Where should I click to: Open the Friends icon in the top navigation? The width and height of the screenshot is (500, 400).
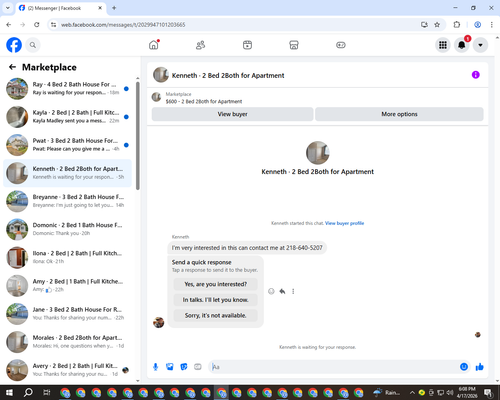tap(200, 45)
